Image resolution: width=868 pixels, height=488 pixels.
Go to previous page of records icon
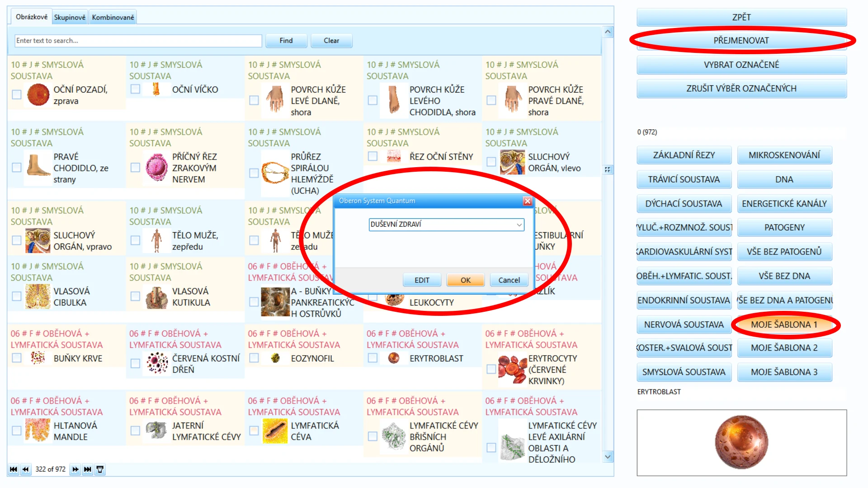click(x=26, y=469)
